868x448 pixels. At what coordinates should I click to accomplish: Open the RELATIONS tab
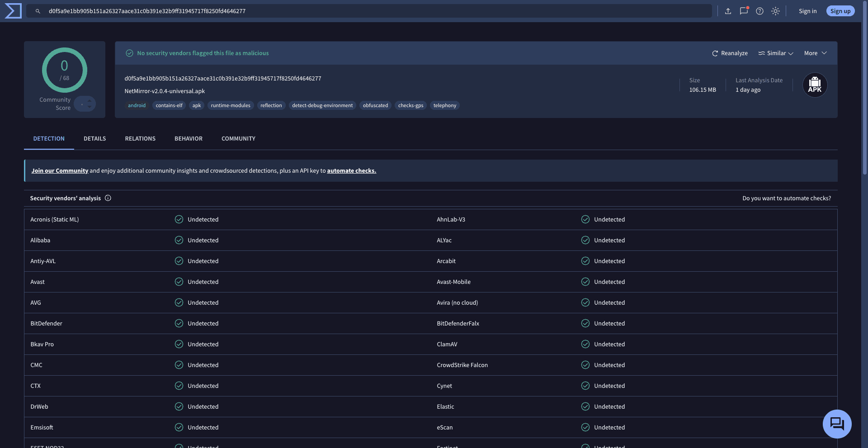(x=140, y=139)
